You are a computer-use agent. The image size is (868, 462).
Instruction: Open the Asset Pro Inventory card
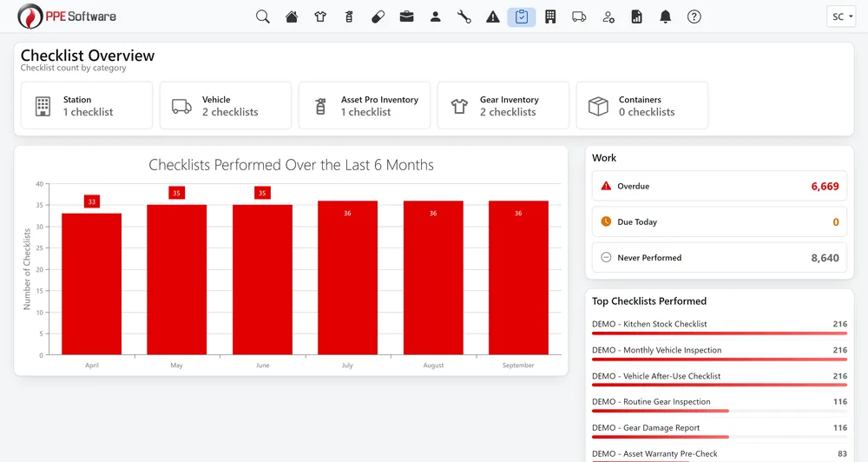tap(365, 106)
